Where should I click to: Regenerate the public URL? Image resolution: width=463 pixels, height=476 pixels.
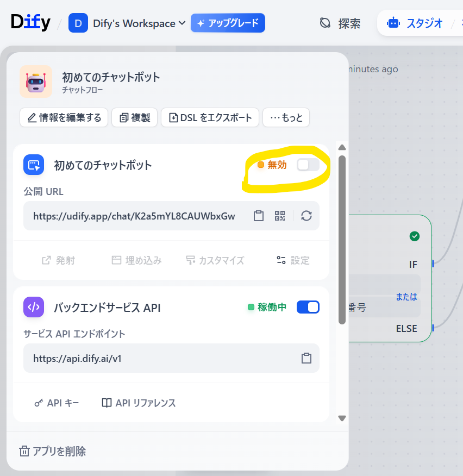pos(306,216)
